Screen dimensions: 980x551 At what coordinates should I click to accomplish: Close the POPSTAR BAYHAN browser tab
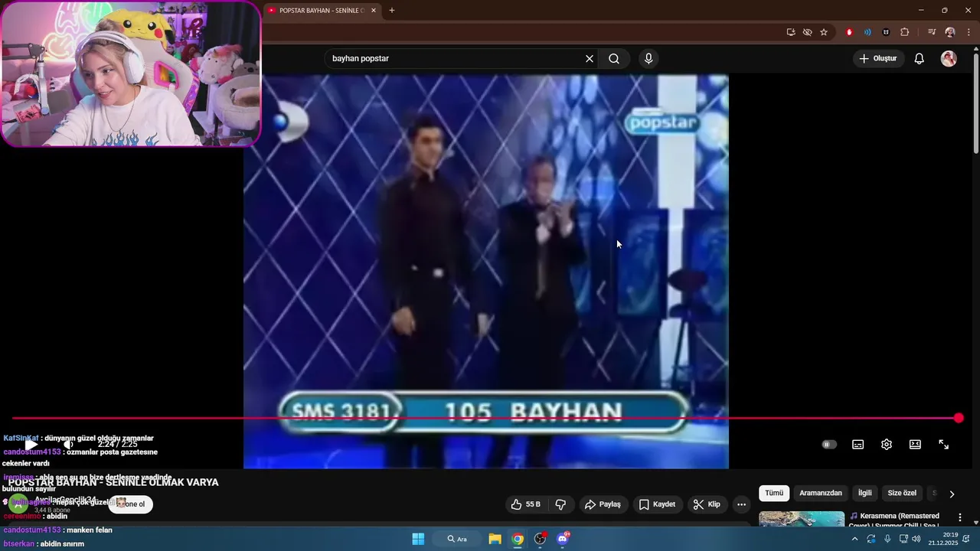pyautogui.click(x=374, y=11)
